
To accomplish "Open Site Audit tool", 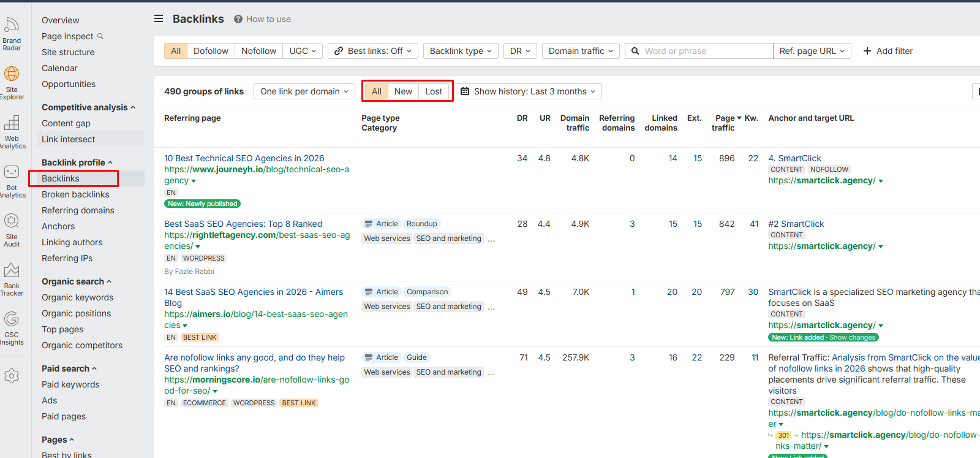I will coord(12,230).
